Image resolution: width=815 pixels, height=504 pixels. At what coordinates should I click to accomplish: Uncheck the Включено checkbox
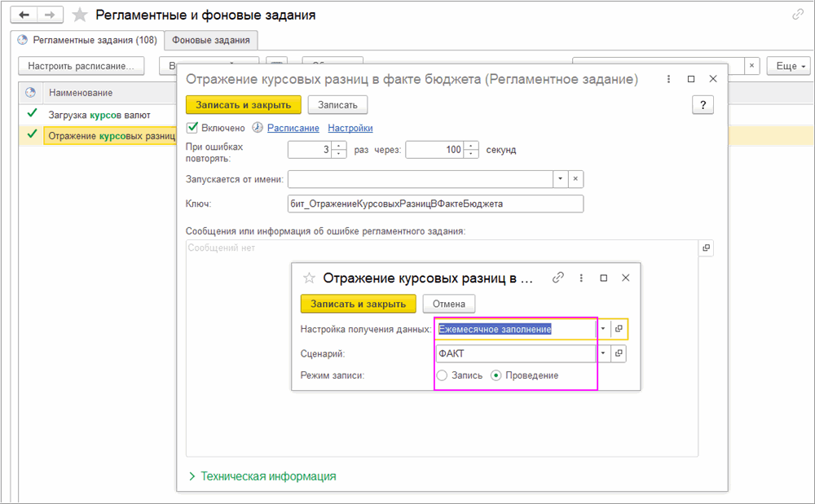(x=192, y=128)
